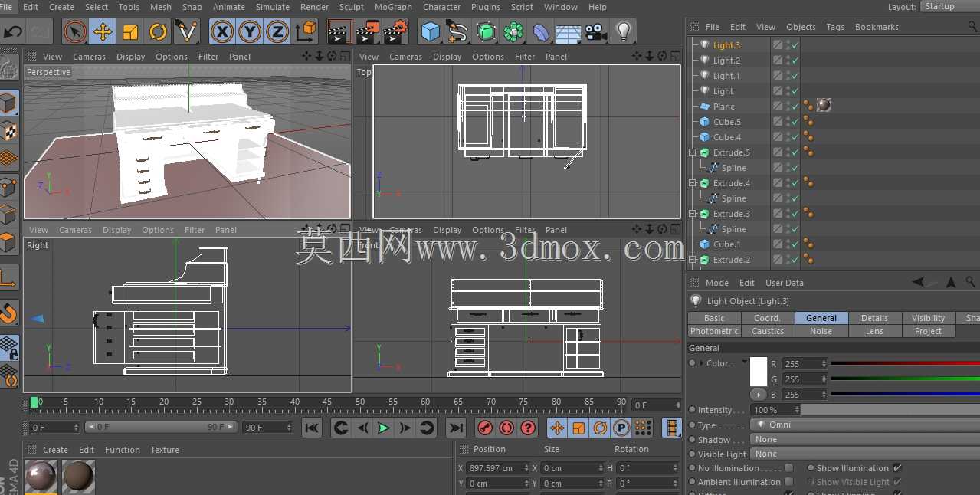This screenshot has width=980, height=495.
Task: Open Texture menu in material manager
Action: pyautogui.click(x=165, y=450)
